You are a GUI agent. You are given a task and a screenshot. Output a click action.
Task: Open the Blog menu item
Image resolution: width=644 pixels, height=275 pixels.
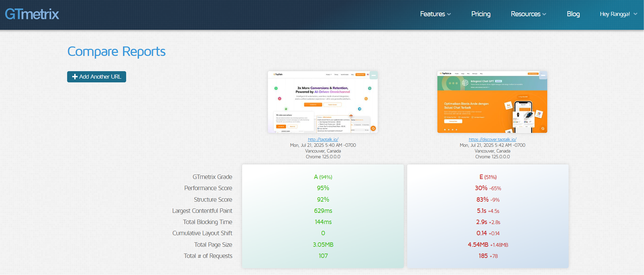573,14
